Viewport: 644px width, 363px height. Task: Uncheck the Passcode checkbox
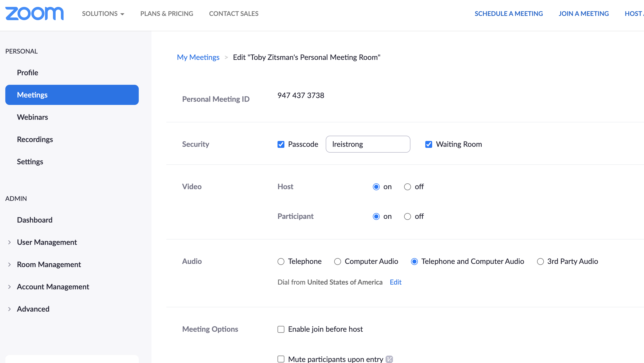tap(281, 144)
